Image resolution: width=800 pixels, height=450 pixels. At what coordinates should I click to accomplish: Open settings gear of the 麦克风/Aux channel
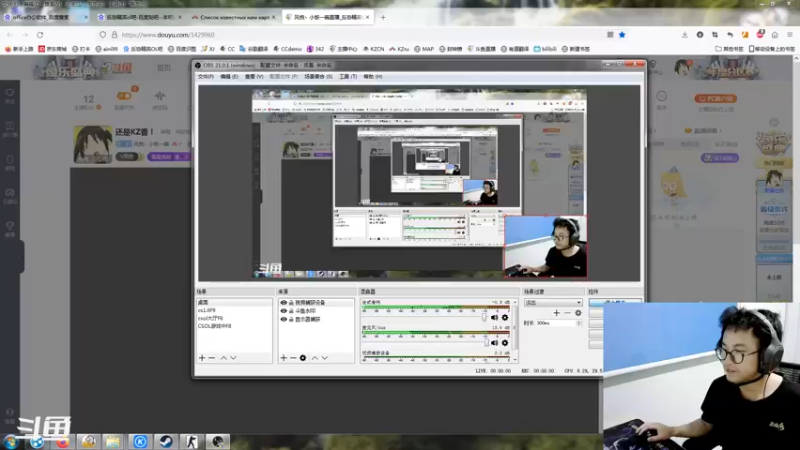coord(505,343)
